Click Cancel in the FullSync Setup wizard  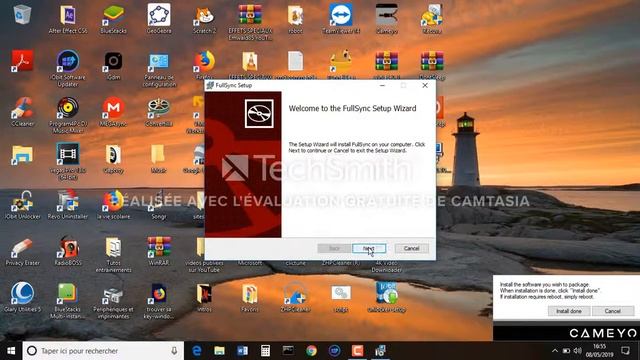[411, 248]
